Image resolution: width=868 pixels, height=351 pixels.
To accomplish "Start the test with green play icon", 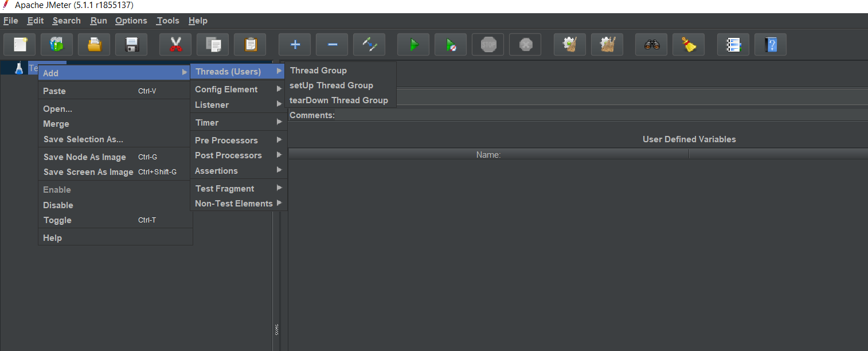I will pos(413,45).
